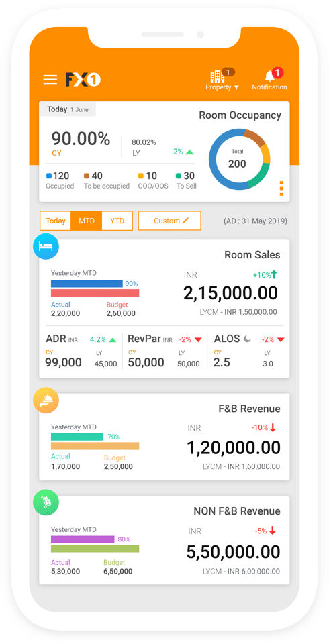
Task: Open the hamburger menu
Action: click(50, 79)
